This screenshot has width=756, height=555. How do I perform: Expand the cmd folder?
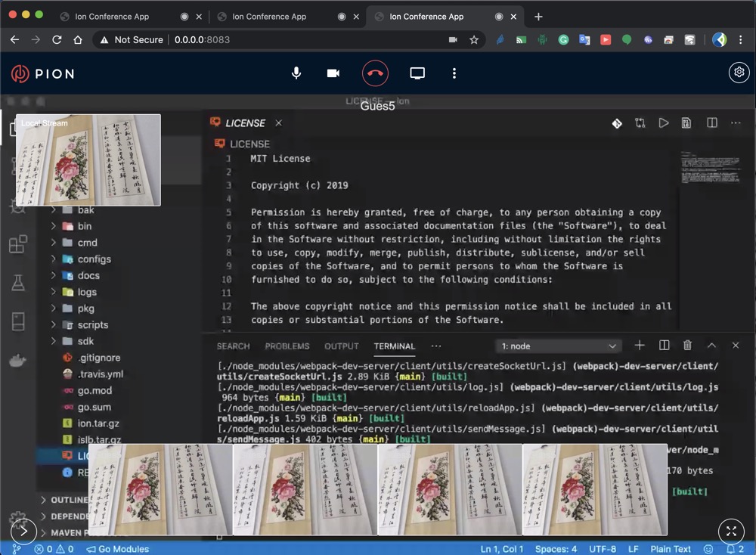click(x=87, y=243)
